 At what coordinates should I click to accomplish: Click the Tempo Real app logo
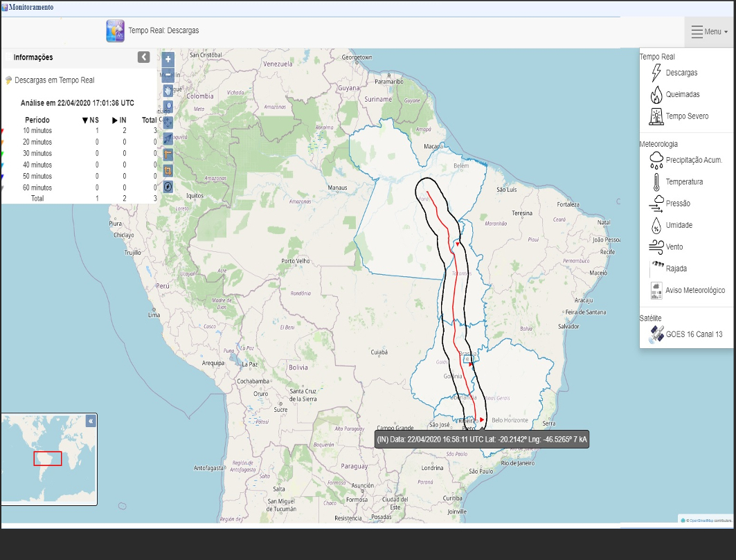coord(115,31)
